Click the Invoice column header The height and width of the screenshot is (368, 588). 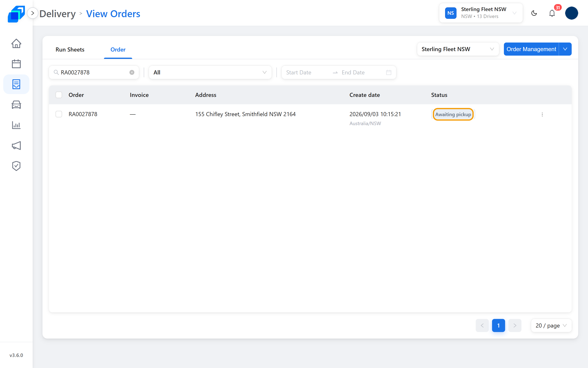click(139, 95)
